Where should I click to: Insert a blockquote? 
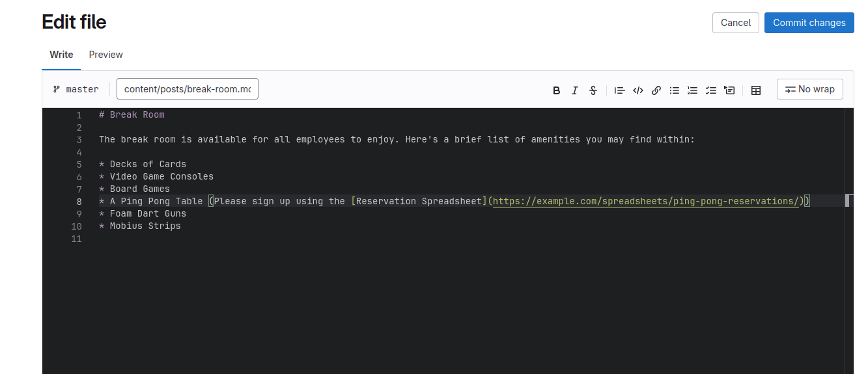click(619, 90)
